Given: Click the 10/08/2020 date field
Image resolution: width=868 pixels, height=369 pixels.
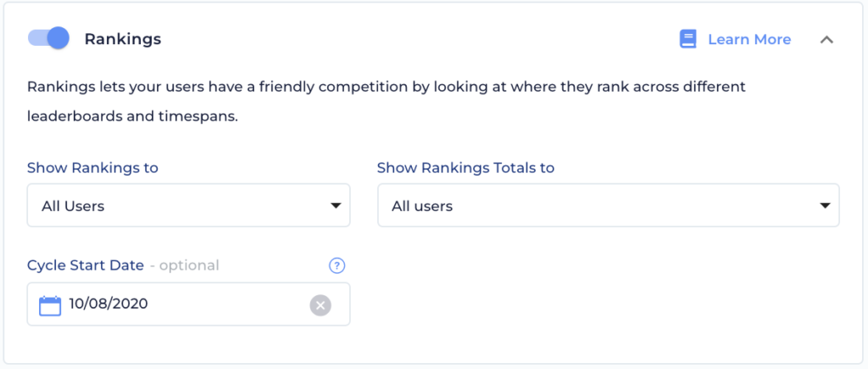Looking at the screenshot, I should [x=189, y=305].
